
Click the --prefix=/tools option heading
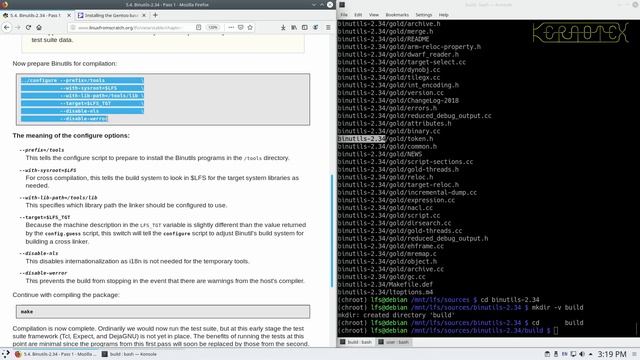coord(42,150)
